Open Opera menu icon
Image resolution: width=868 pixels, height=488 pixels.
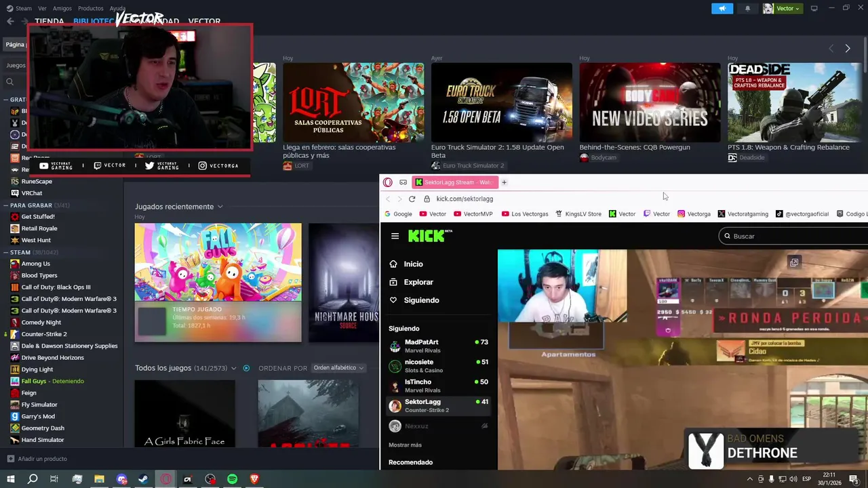[x=388, y=182]
